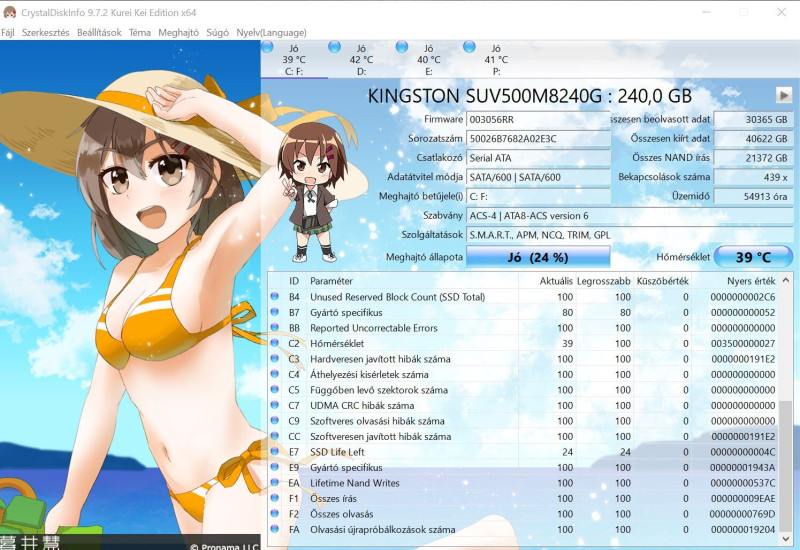Click the status orb for drive E:
Image resolution: width=800 pixels, height=550 pixels.
pos(402,47)
